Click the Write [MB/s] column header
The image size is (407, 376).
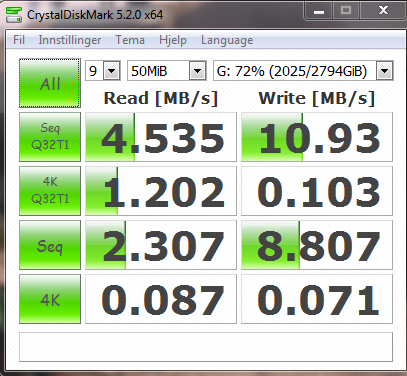coord(317,99)
